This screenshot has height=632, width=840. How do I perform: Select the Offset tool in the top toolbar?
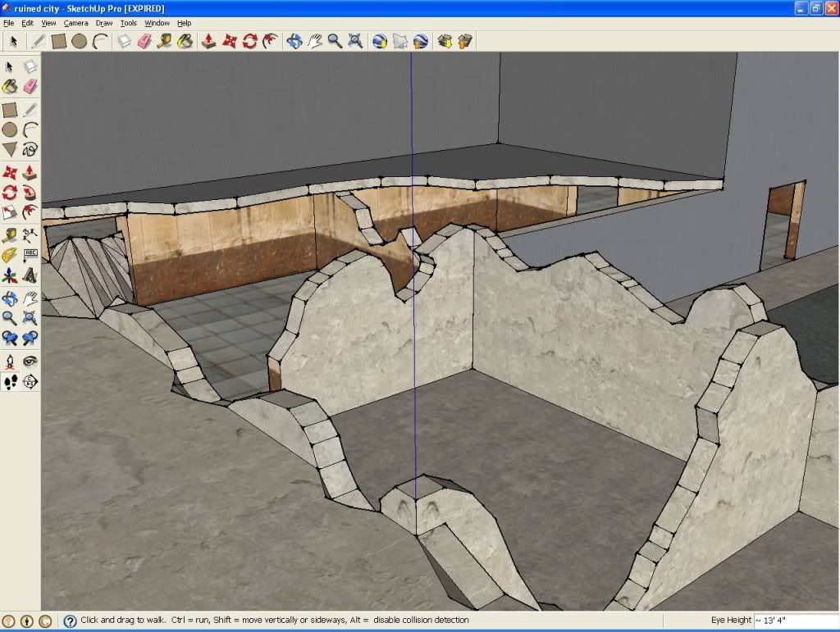pyautogui.click(x=270, y=41)
